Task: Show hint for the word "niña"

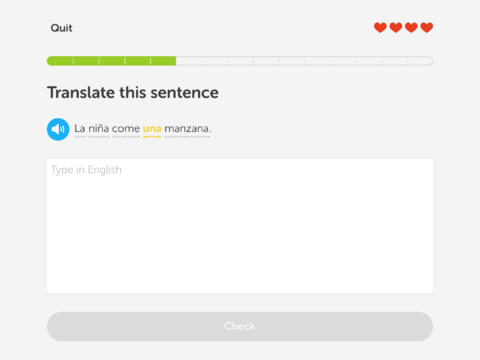Action: 99,128
